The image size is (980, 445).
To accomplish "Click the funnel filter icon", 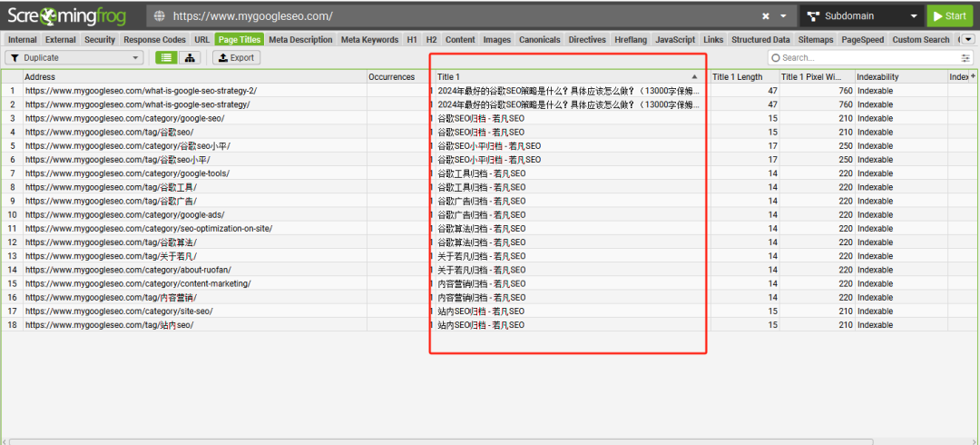I will [x=15, y=57].
